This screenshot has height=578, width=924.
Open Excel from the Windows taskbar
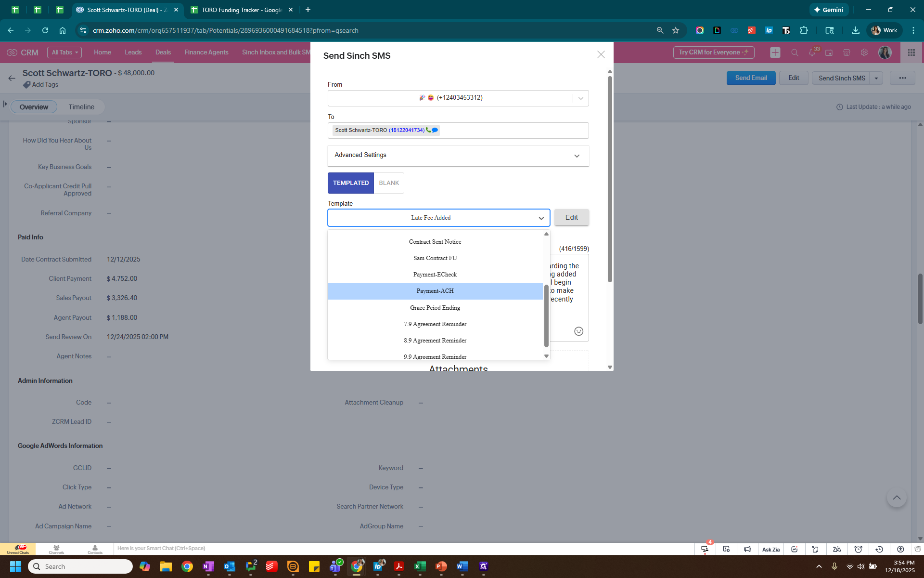(x=420, y=566)
